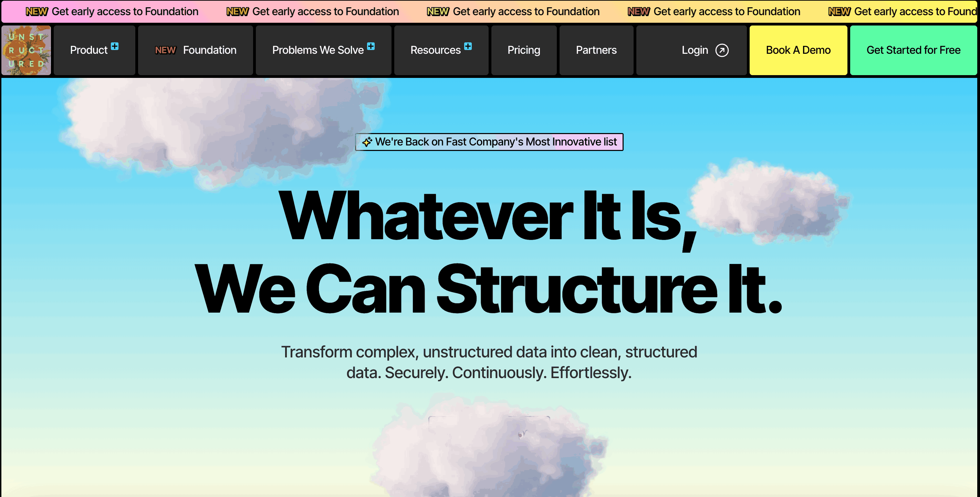Open Fast Company's Most Innovative list announcement
Viewport: 980px width, 497px height.
point(489,142)
